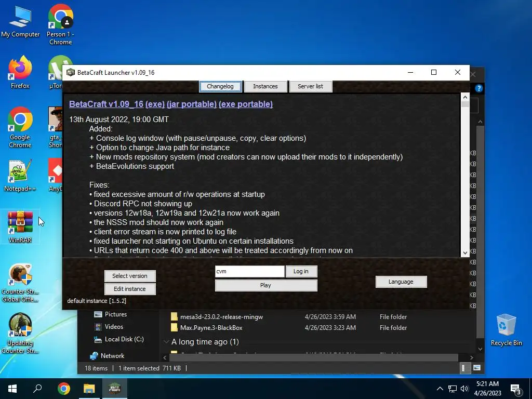Select BetaCraft launcher taskbar icon
The height and width of the screenshot is (399, 532).
pyautogui.click(x=115, y=389)
